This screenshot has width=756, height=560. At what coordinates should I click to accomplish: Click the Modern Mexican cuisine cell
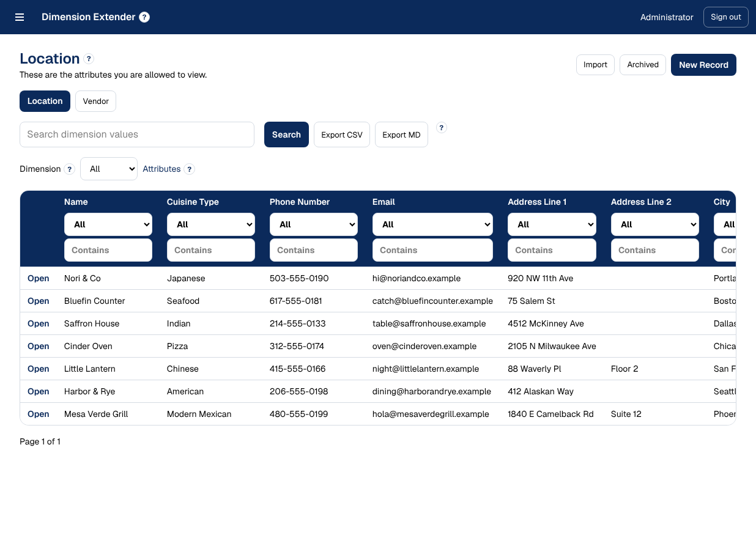click(x=199, y=414)
